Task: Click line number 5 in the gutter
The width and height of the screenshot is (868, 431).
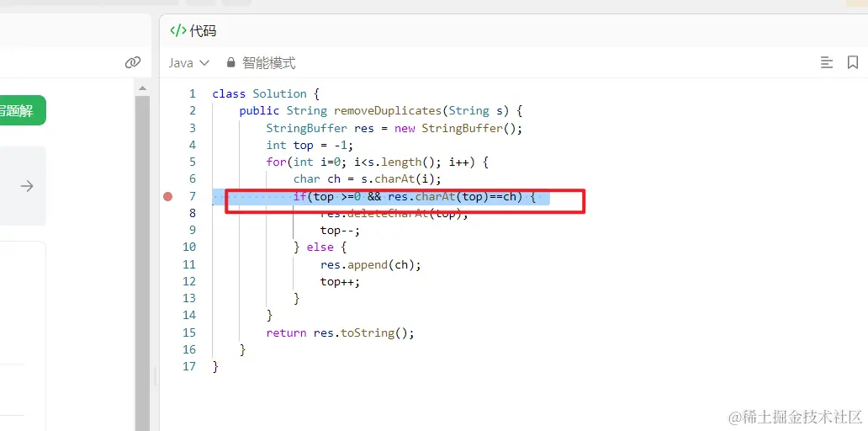Action: [192, 162]
